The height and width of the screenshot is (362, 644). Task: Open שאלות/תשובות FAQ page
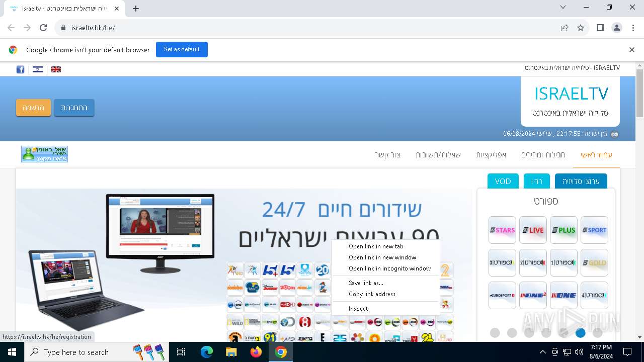click(438, 155)
